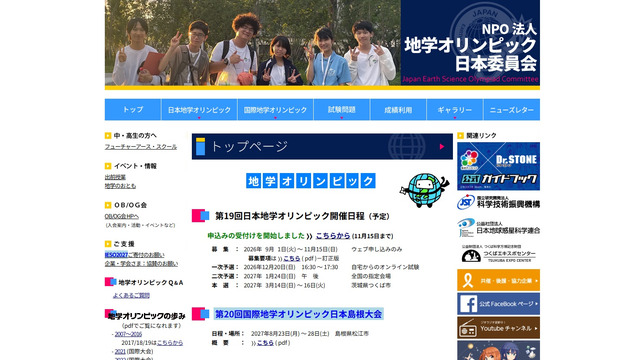The width and height of the screenshot is (640, 360).
Task: Open the つくばエキスポセンター logo link
Action: point(498,253)
